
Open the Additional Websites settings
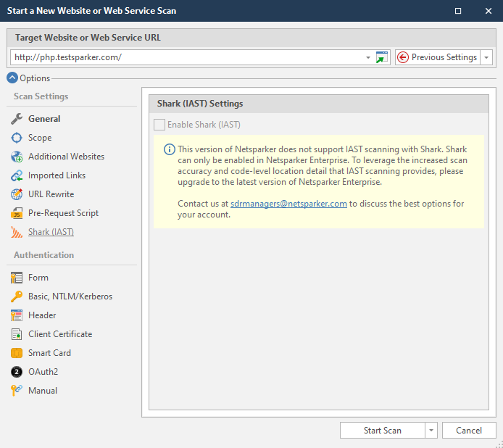(x=67, y=157)
